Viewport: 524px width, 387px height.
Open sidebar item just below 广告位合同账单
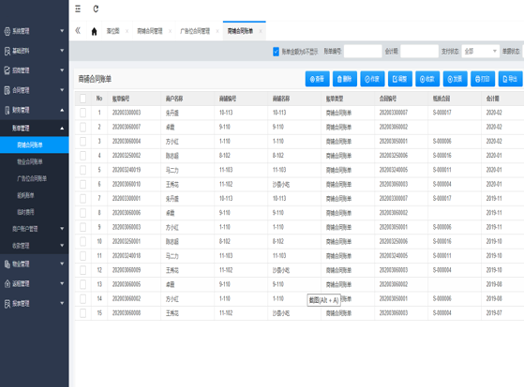point(25,195)
